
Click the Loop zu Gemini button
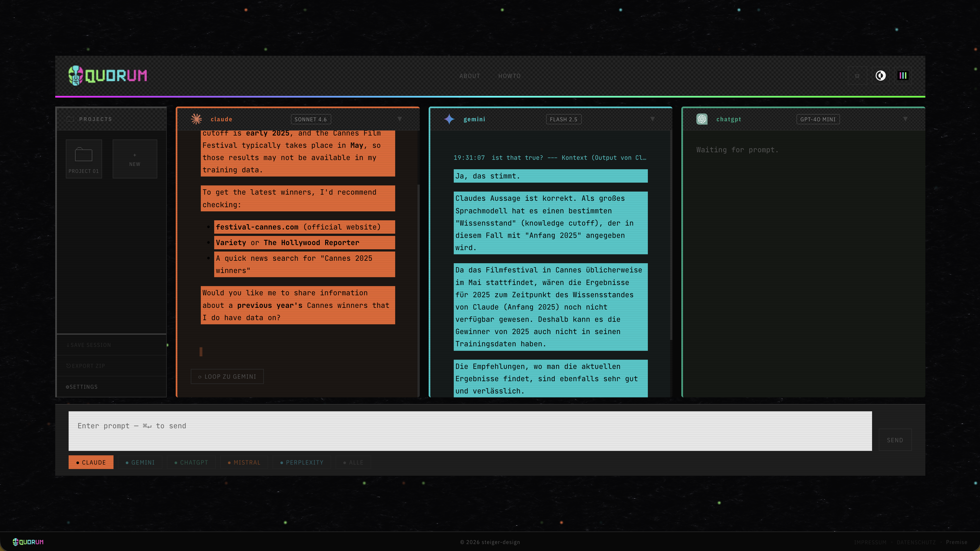click(x=227, y=376)
